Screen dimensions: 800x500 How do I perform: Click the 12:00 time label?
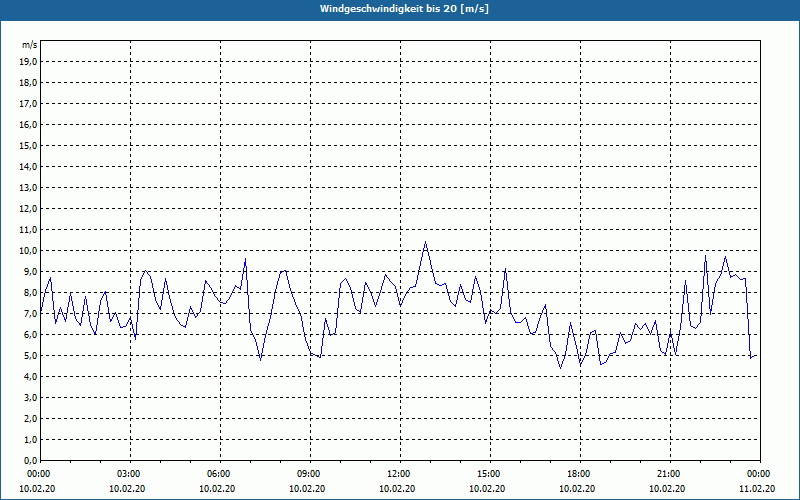coord(400,474)
